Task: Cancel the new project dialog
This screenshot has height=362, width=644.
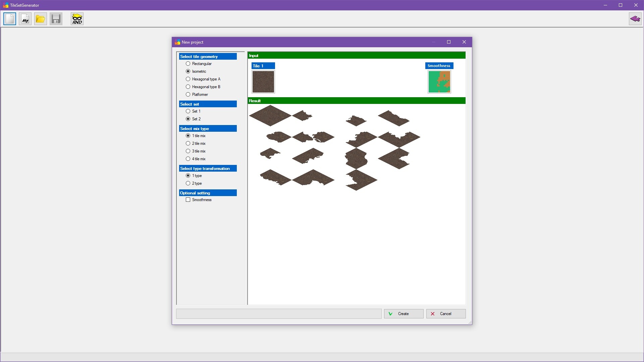Action: click(445, 314)
